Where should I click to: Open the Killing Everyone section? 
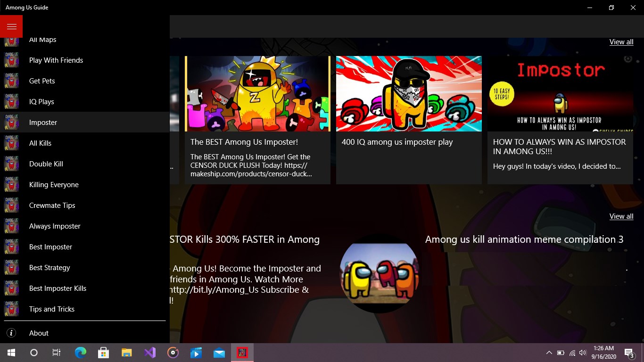tap(85, 185)
